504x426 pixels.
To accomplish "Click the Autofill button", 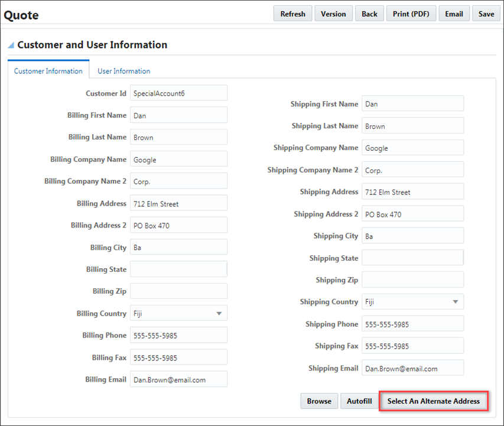I will (359, 401).
